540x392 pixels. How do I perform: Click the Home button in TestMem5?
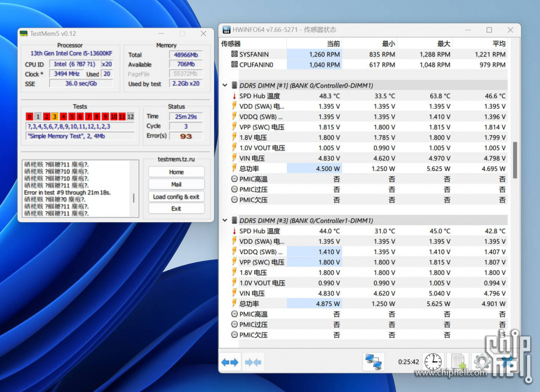click(177, 172)
